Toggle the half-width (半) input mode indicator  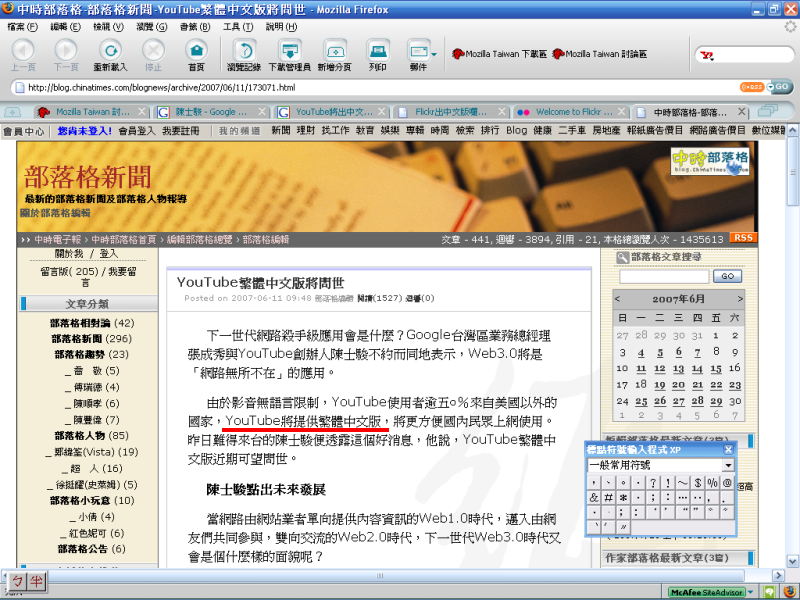tap(34, 582)
